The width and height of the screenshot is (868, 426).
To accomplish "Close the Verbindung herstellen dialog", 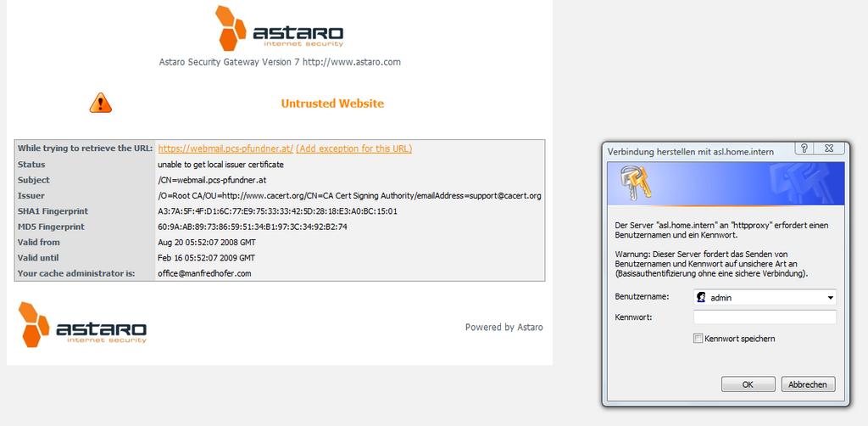I will 829,149.
